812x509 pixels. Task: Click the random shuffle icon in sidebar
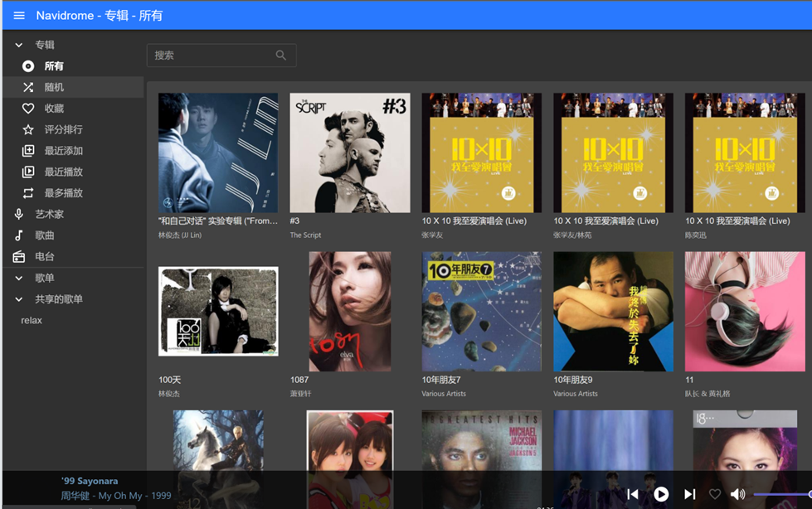(28, 87)
